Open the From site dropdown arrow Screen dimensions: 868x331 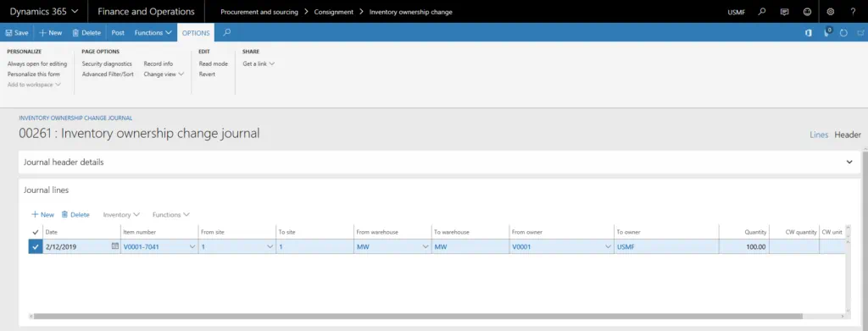(x=270, y=247)
